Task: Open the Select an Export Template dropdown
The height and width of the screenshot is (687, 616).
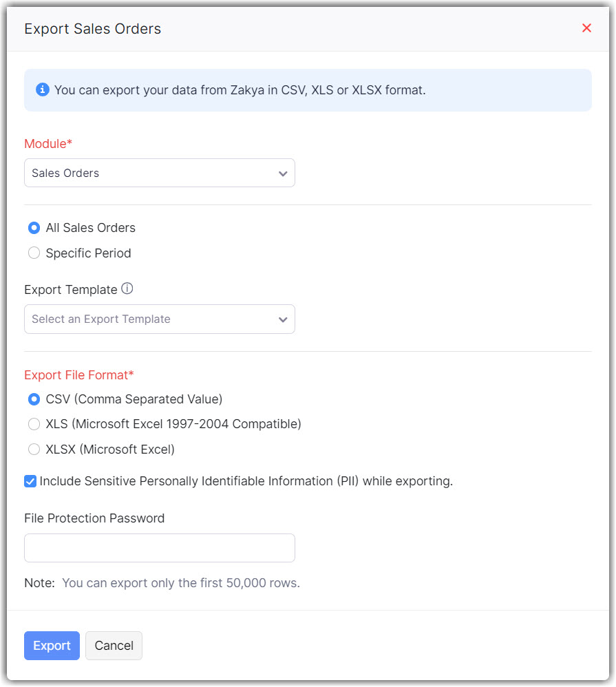Action: pos(159,319)
